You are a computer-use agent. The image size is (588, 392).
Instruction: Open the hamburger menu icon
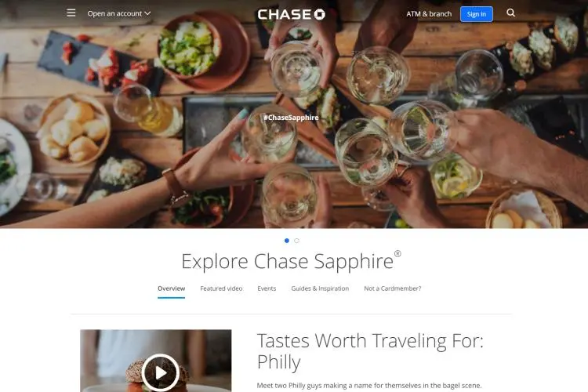(71, 13)
